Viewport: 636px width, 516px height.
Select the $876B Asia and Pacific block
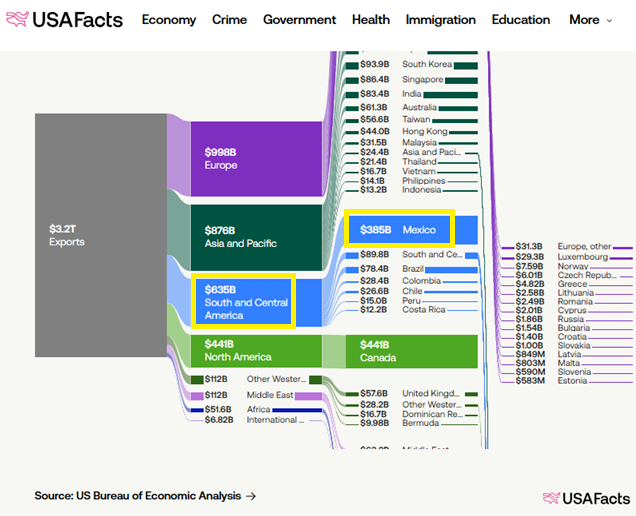click(256, 237)
